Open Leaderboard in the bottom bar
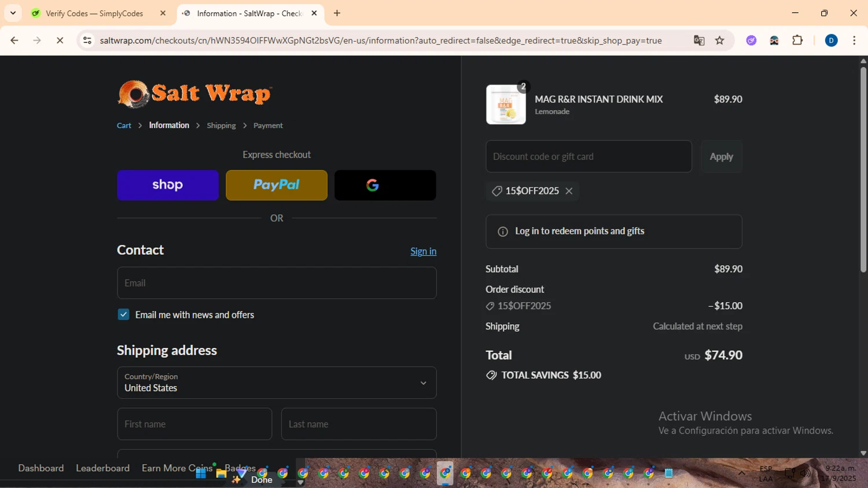The width and height of the screenshot is (868, 488). pyautogui.click(x=103, y=468)
